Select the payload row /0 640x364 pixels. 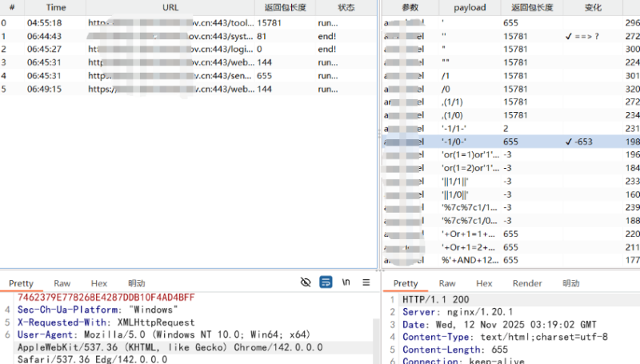(510, 89)
